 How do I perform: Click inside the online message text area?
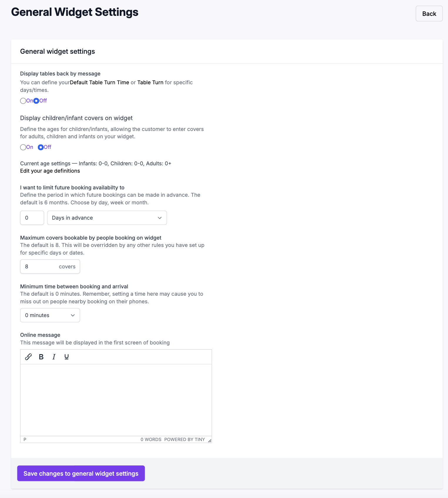coord(116,400)
